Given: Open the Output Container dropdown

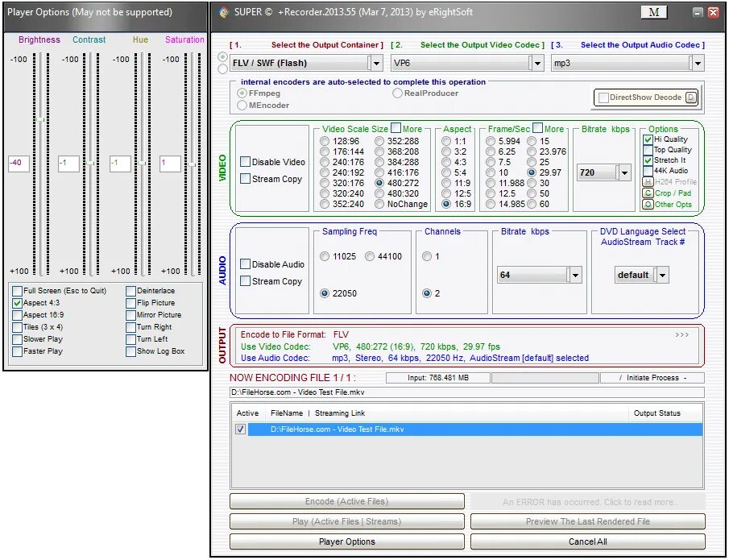Looking at the screenshot, I should (376, 63).
